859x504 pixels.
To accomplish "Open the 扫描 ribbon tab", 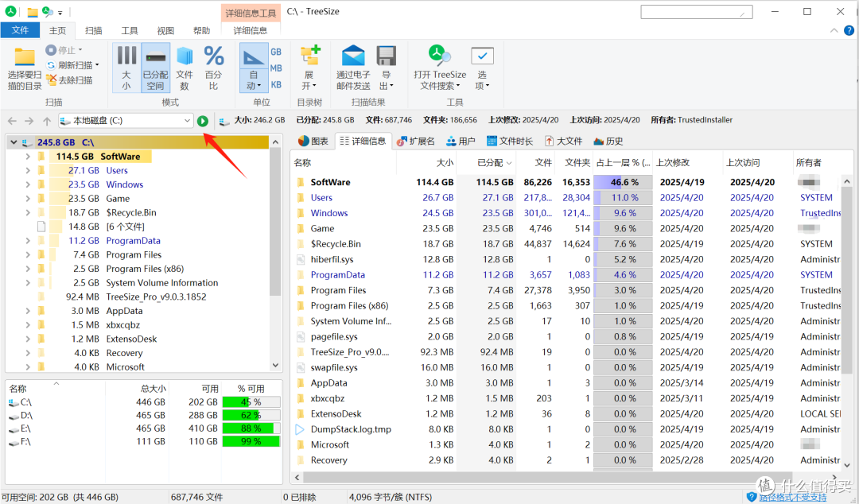I will coord(94,31).
